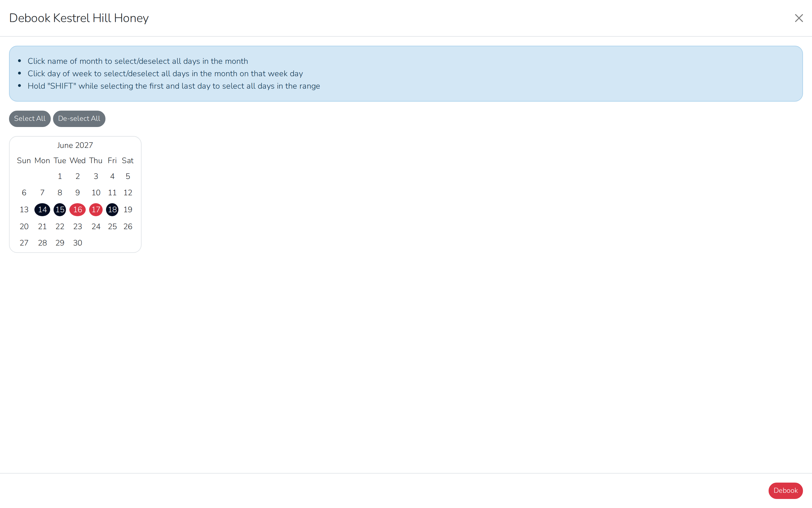Click the Select All button
Viewport: 812px width, 508px height.
pos(30,119)
